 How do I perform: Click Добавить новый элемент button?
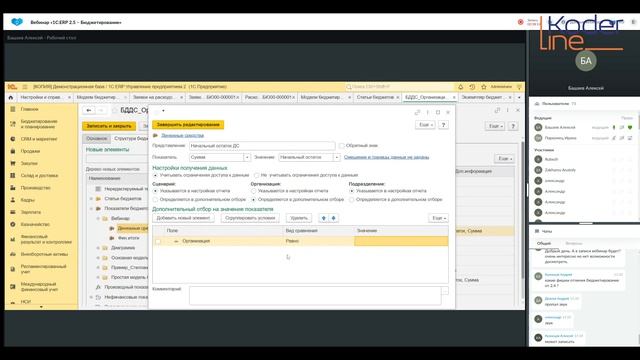pos(183,218)
